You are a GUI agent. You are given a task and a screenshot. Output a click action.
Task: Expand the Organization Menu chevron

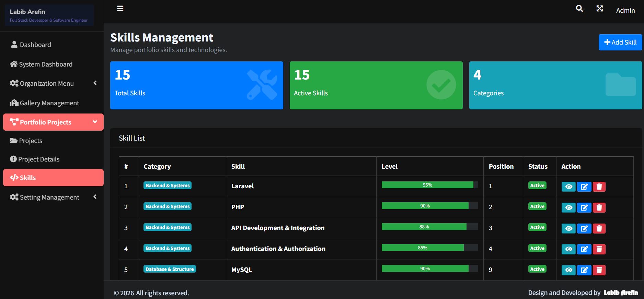point(95,83)
